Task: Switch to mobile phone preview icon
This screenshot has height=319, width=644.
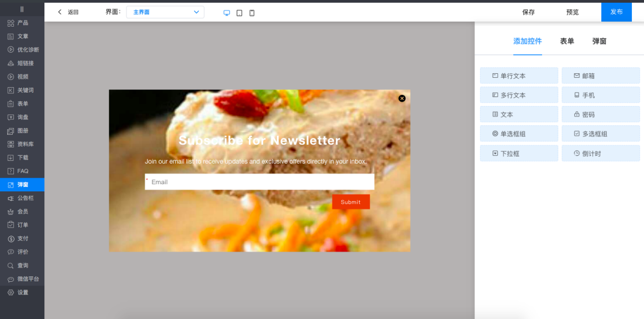Action: click(252, 13)
